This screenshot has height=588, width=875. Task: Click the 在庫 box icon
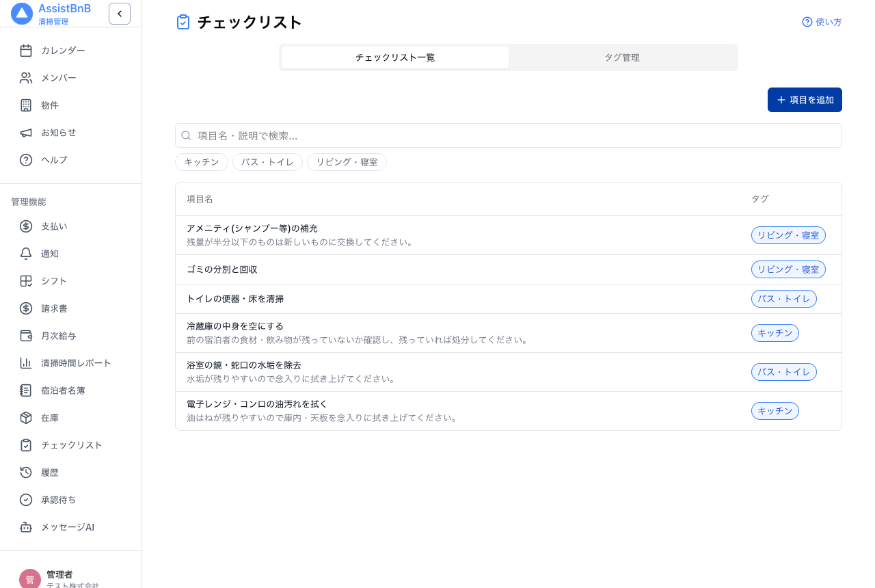(26, 418)
